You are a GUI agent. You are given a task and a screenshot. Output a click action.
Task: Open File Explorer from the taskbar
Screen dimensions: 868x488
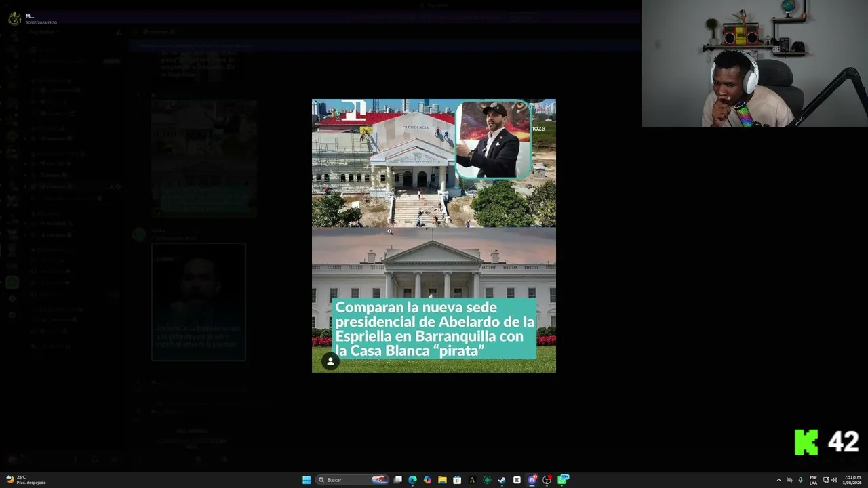pos(442,480)
